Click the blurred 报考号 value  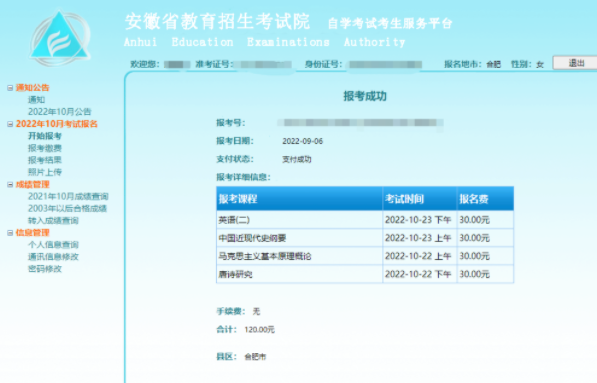pos(360,123)
